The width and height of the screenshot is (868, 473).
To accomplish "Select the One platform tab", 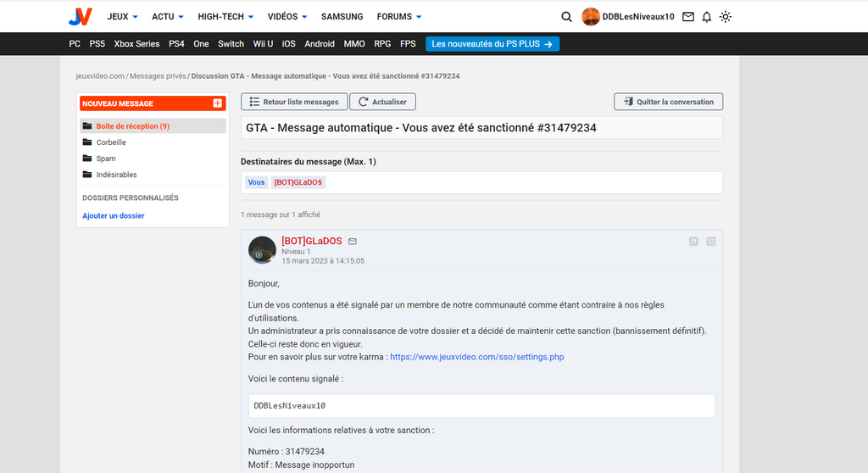I will pos(201,44).
